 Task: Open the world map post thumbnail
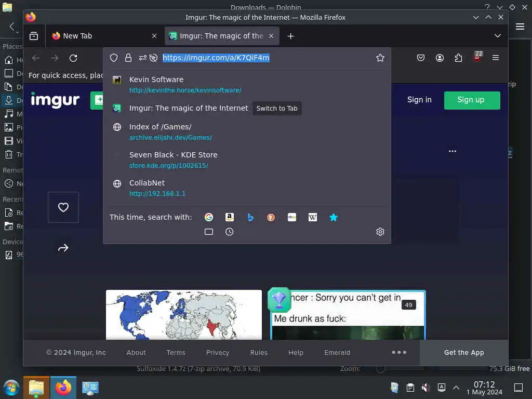[x=184, y=315]
